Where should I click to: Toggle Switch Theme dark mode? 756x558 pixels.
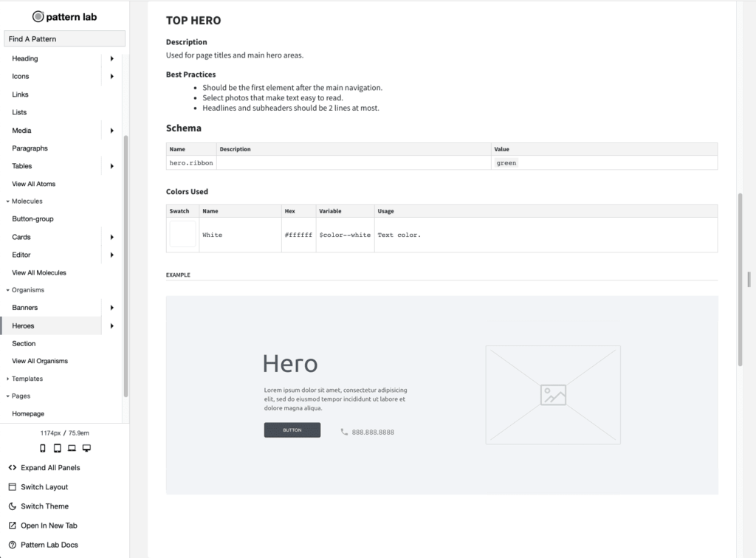point(44,506)
